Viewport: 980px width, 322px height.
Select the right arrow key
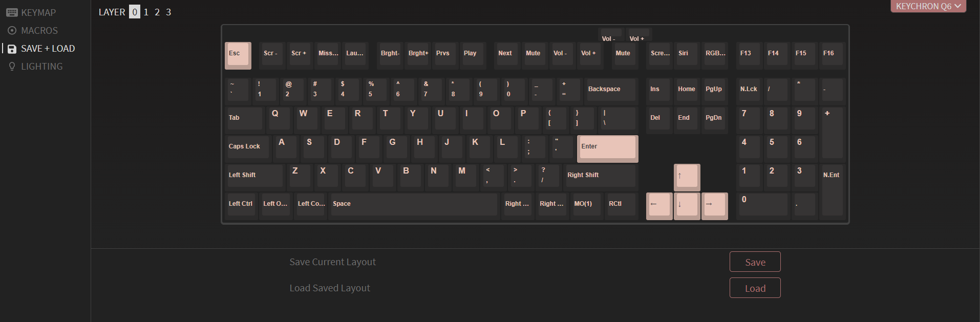pos(714,205)
